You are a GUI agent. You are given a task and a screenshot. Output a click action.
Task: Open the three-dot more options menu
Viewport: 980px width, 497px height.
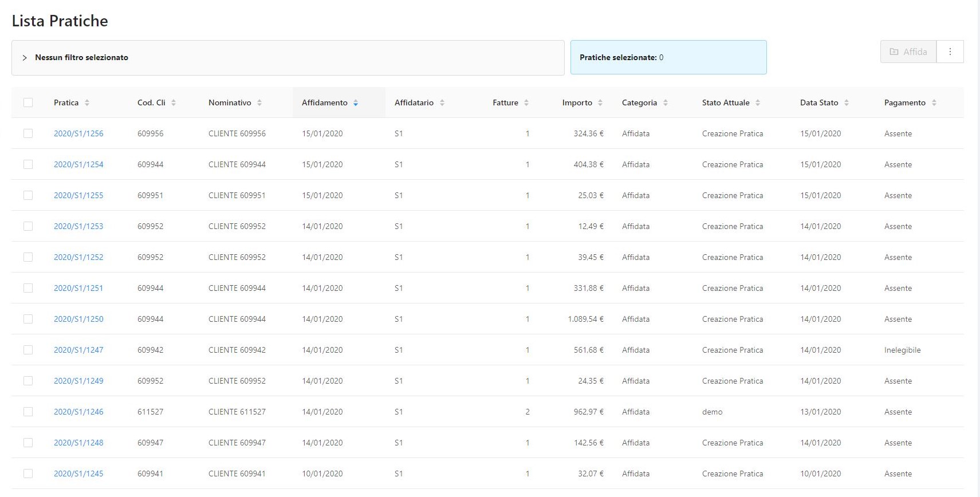[x=950, y=52]
